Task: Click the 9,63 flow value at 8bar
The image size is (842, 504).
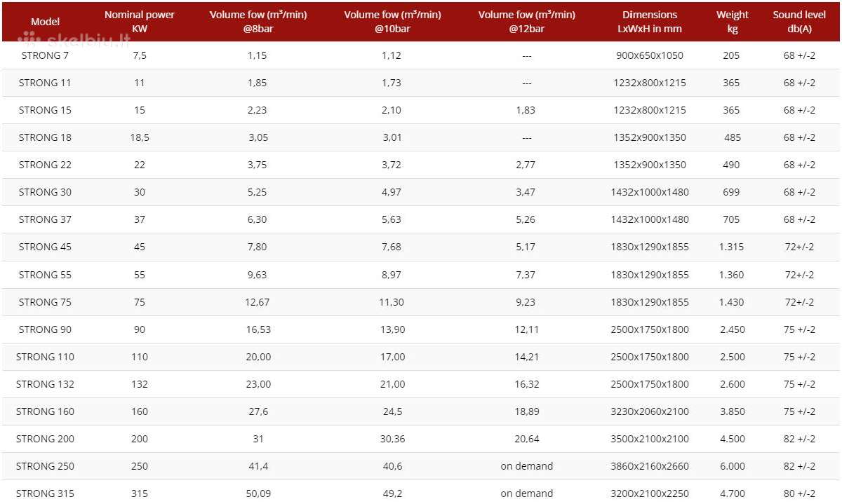Action: tap(258, 275)
